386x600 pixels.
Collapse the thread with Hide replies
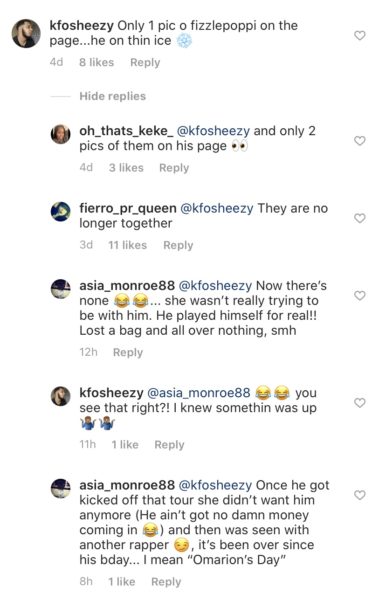click(112, 96)
